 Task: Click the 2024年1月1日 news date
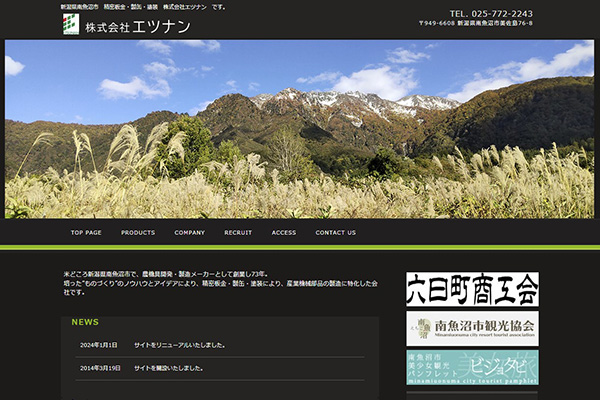[x=98, y=345]
